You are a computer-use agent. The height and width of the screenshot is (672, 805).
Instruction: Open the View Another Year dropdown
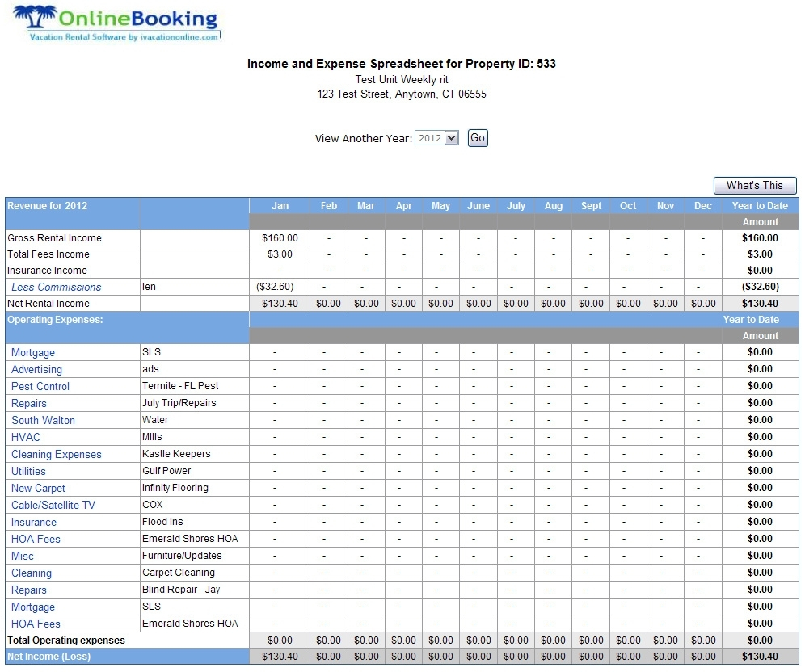coord(436,138)
